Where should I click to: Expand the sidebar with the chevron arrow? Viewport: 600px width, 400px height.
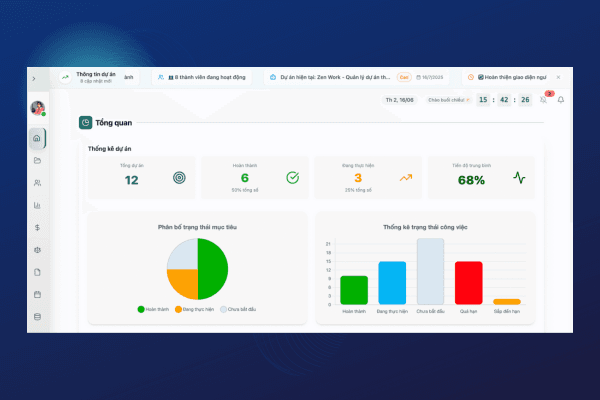[x=34, y=78]
